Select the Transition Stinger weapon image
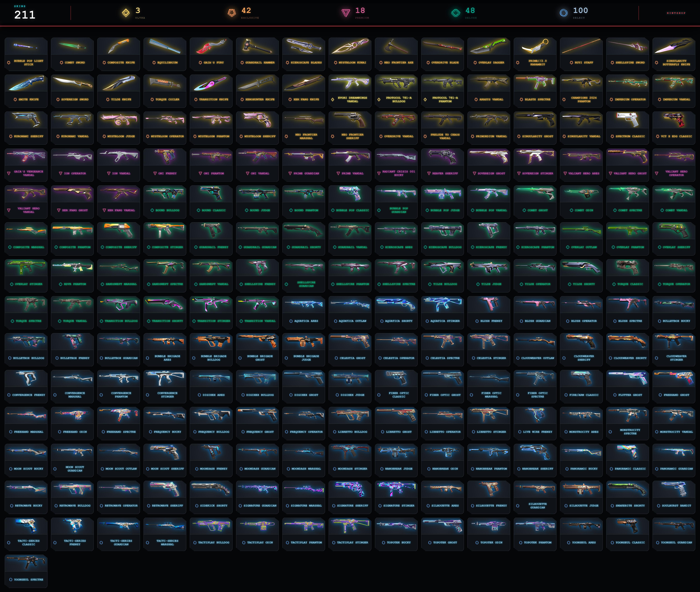 [211, 304]
